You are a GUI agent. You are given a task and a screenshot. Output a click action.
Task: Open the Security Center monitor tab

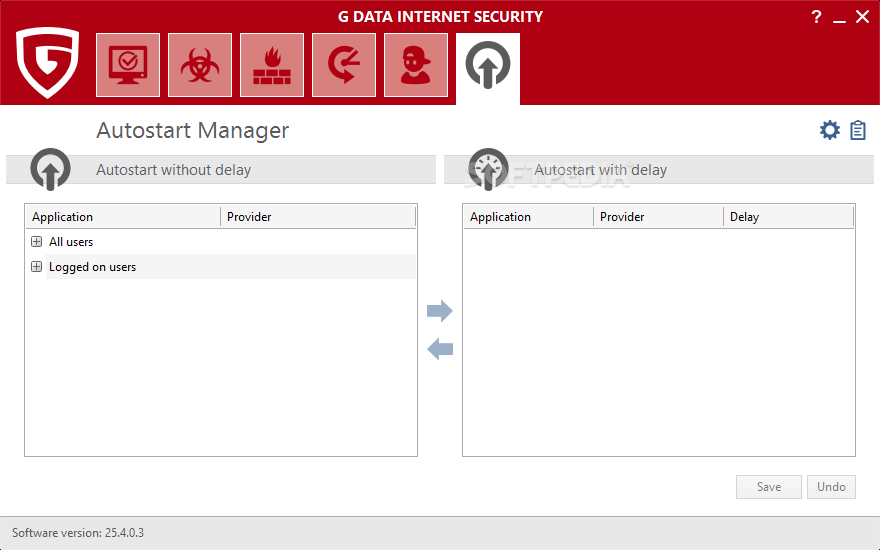click(x=128, y=65)
